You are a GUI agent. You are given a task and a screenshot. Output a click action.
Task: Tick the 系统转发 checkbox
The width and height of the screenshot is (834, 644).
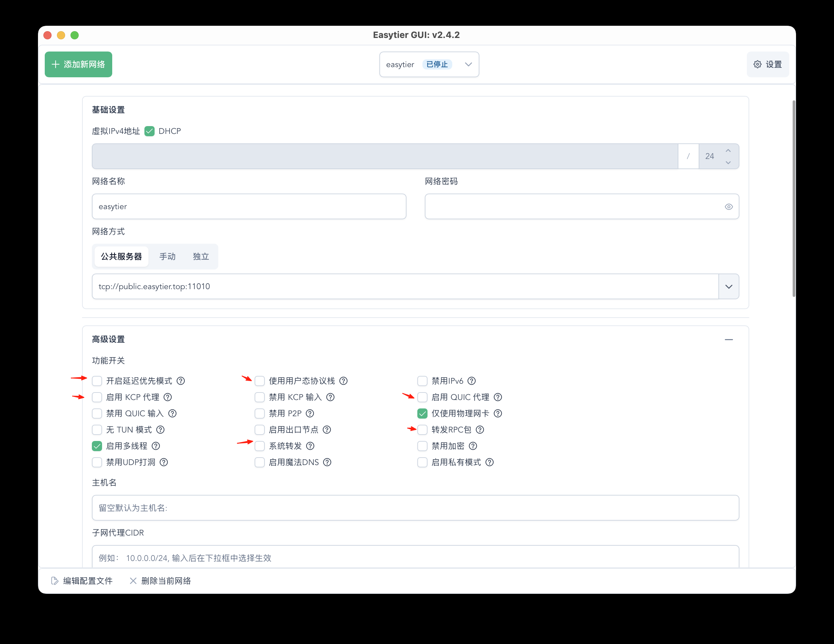(x=260, y=445)
